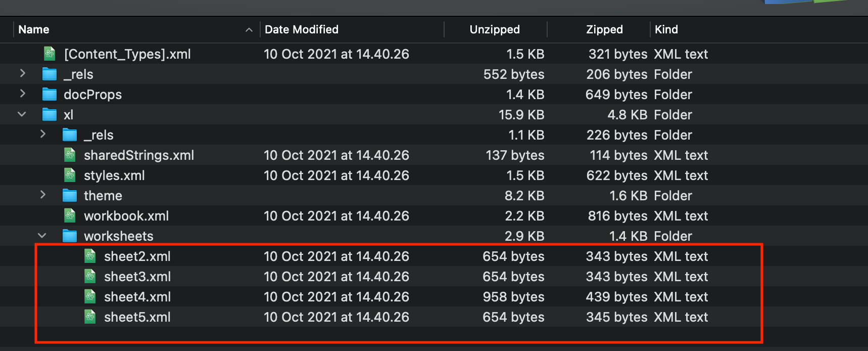Expand the theme folder
The width and height of the screenshot is (868, 351).
click(42, 195)
